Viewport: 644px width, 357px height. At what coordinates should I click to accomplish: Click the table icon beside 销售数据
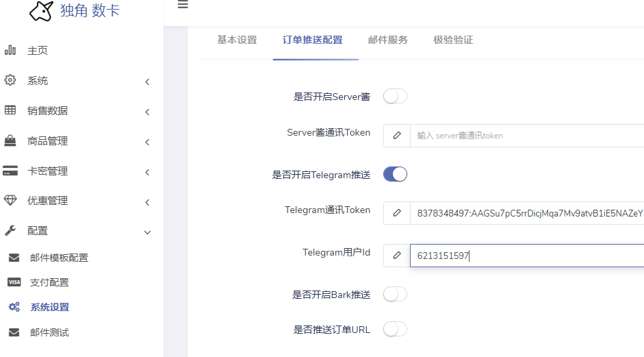(x=10, y=110)
